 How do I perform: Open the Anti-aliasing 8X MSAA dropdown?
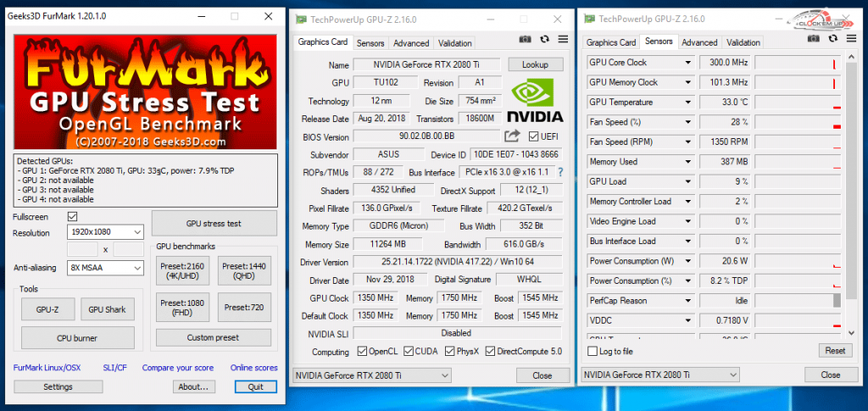[x=105, y=269]
